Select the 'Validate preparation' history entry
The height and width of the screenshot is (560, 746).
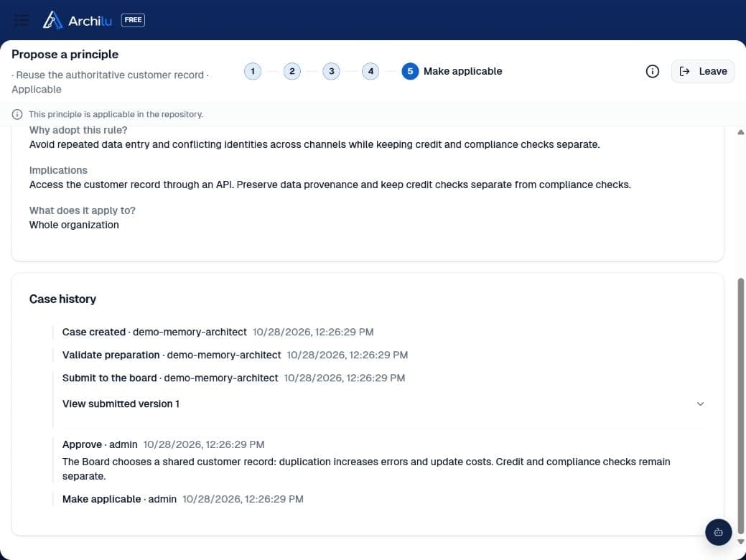[235, 355]
